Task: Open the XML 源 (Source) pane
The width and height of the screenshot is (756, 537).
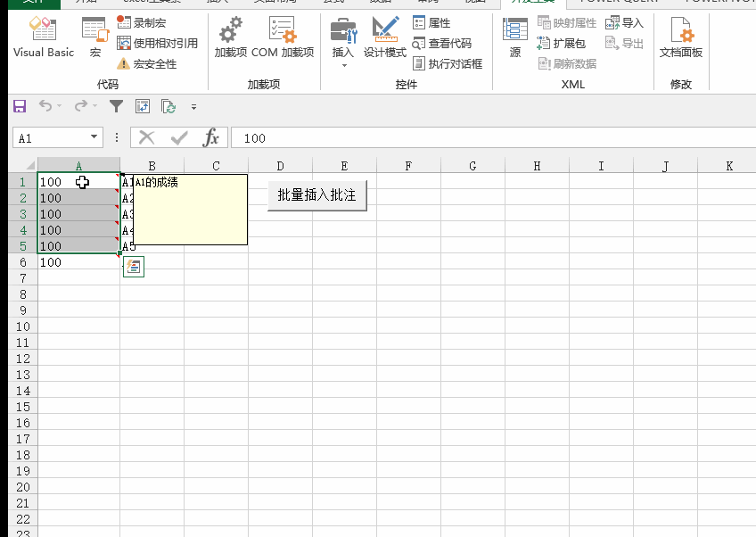Action: click(x=514, y=36)
